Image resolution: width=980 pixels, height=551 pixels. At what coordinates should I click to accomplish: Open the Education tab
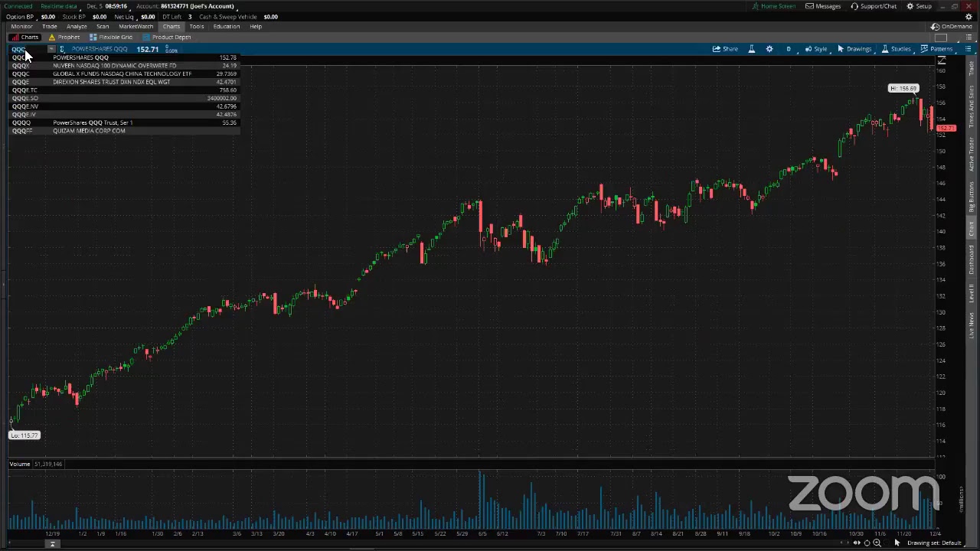point(226,27)
